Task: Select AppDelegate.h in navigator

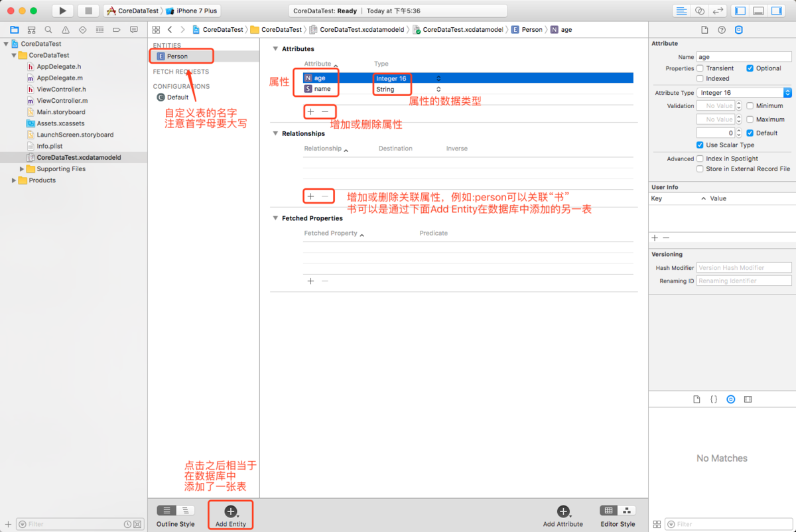Action: point(59,66)
